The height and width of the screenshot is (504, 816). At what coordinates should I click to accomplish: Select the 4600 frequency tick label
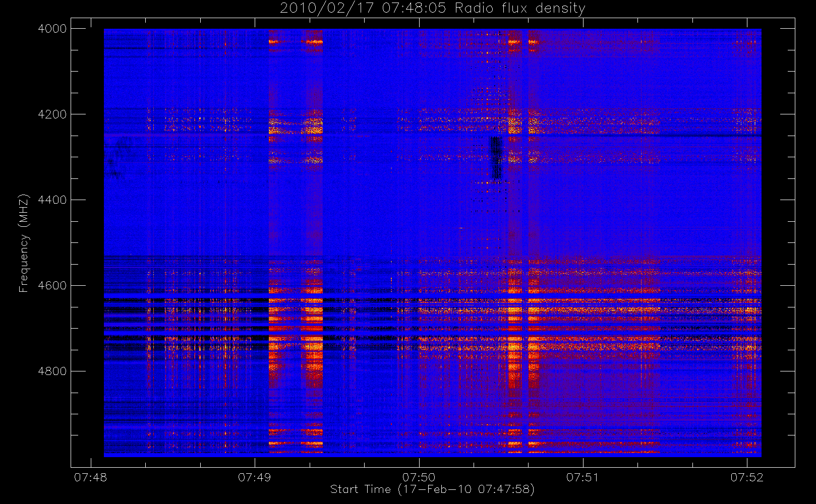coord(52,286)
